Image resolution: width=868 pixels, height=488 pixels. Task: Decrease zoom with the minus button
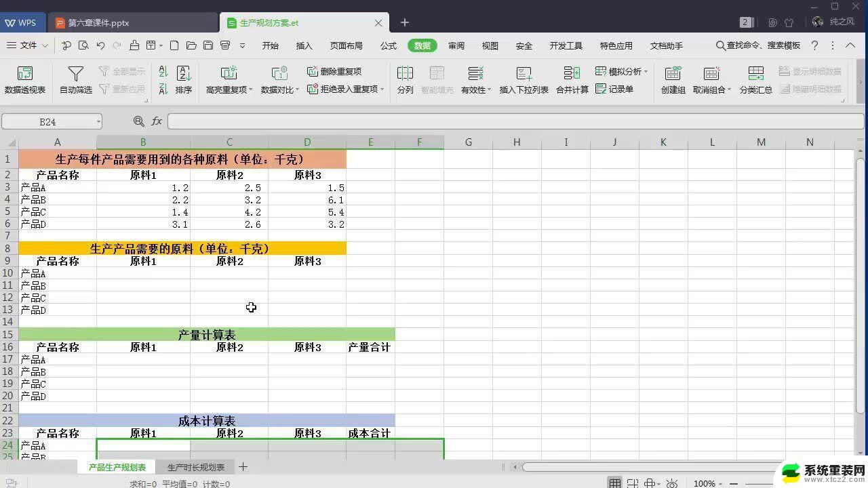click(734, 483)
